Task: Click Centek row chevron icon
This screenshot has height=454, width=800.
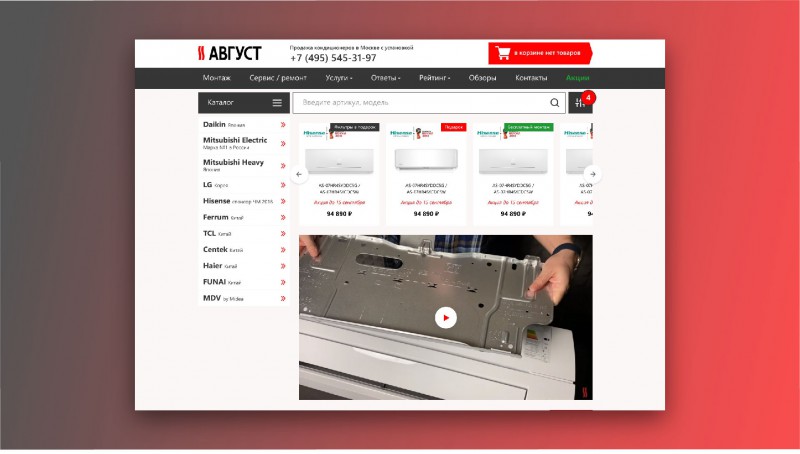Action: (x=283, y=249)
